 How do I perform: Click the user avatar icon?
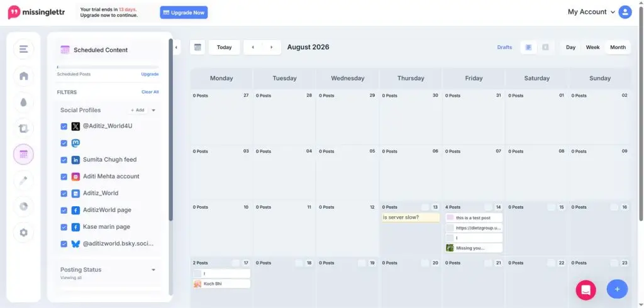tap(625, 12)
